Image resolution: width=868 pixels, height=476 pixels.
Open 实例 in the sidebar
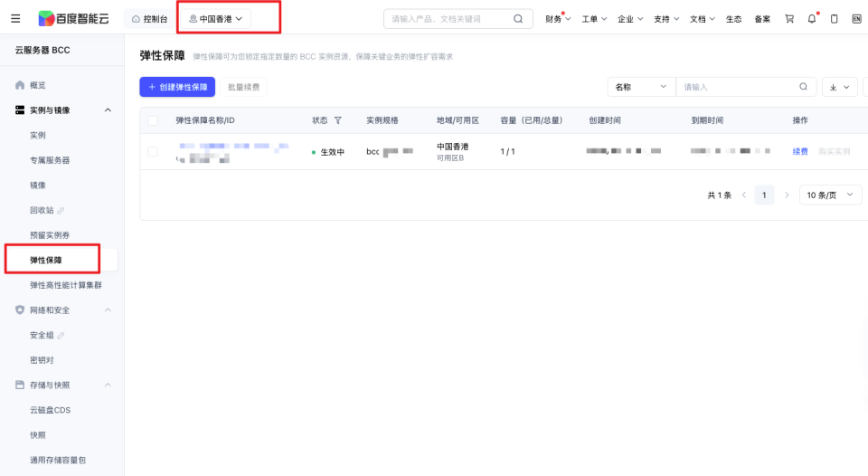(x=38, y=135)
